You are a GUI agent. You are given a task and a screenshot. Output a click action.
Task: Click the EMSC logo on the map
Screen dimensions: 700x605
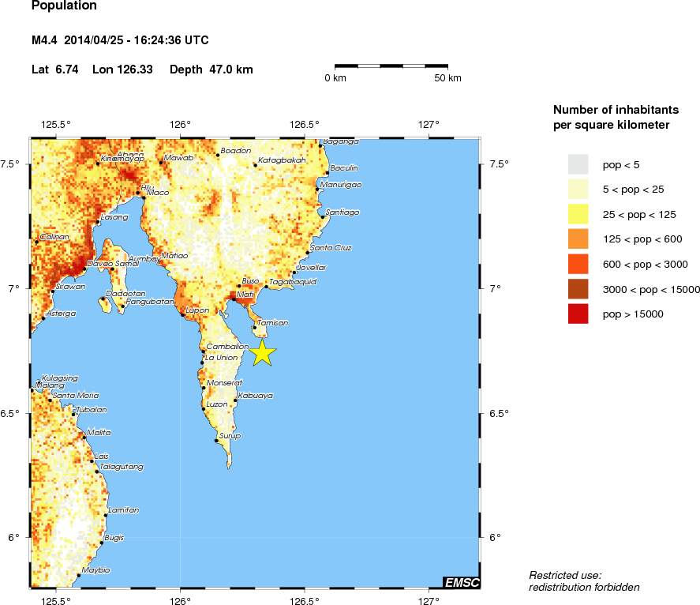(460, 582)
